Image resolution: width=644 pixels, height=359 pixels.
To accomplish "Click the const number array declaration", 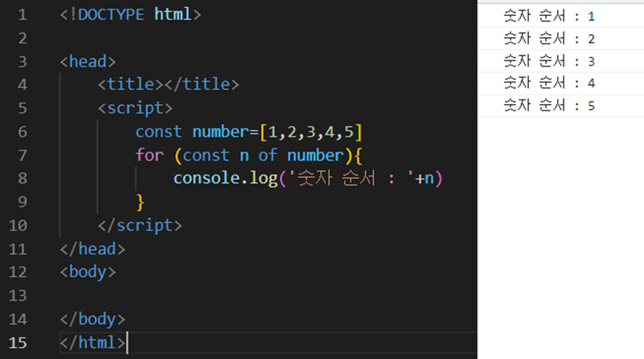I will [249, 132].
